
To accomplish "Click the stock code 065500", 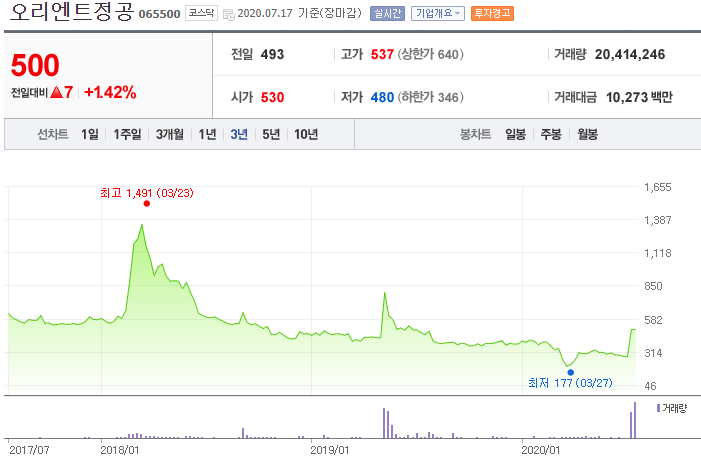I will [159, 14].
